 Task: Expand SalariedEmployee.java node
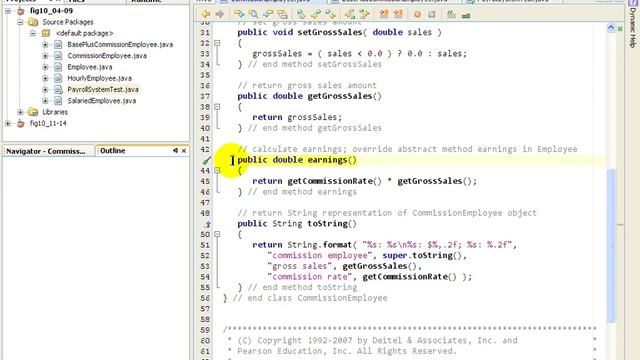[45, 100]
